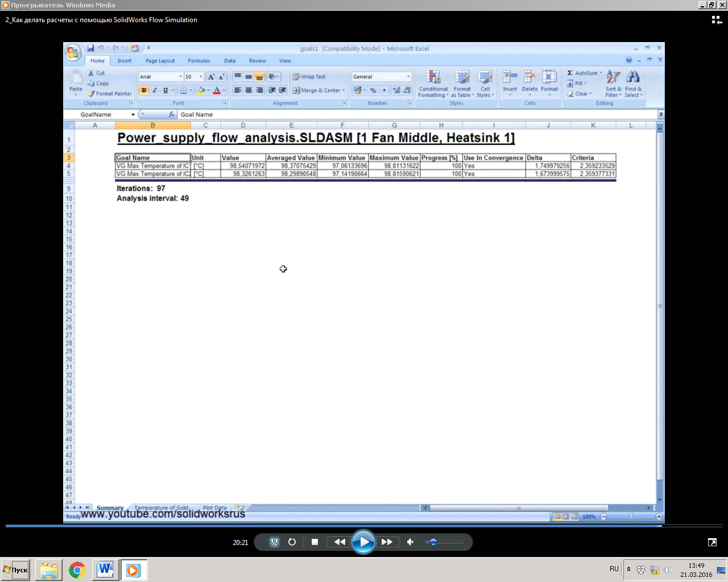Click the media player Stop button

point(315,542)
